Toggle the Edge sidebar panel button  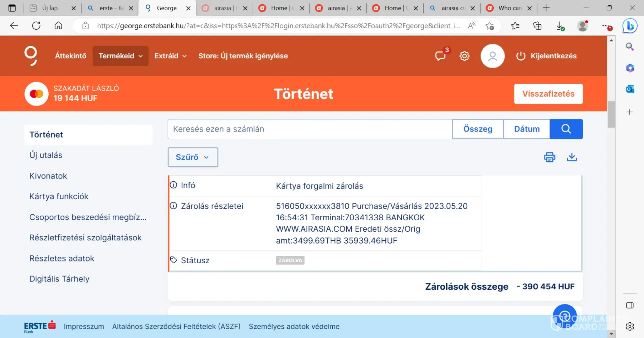point(630,305)
